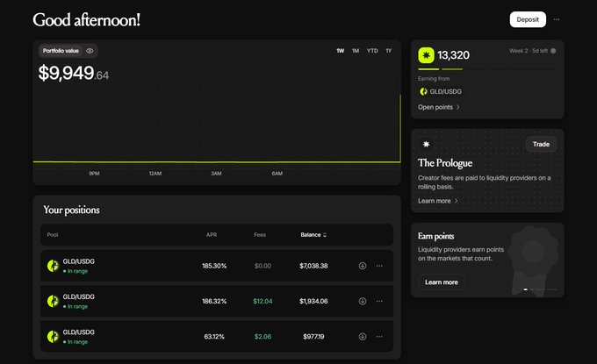Viewport: 597px width, 364px height.
Task: Click the 63.12% APR value
Action: [214, 337]
